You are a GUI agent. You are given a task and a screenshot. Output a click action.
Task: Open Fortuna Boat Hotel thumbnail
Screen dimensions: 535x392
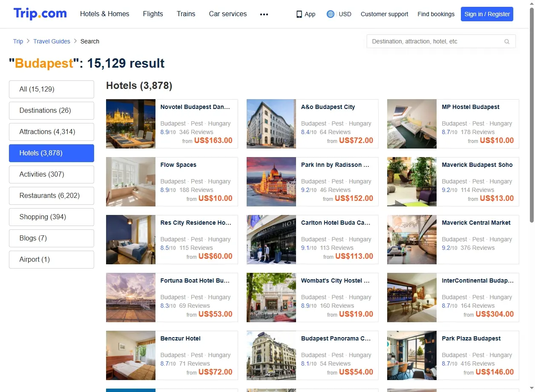[x=131, y=298]
